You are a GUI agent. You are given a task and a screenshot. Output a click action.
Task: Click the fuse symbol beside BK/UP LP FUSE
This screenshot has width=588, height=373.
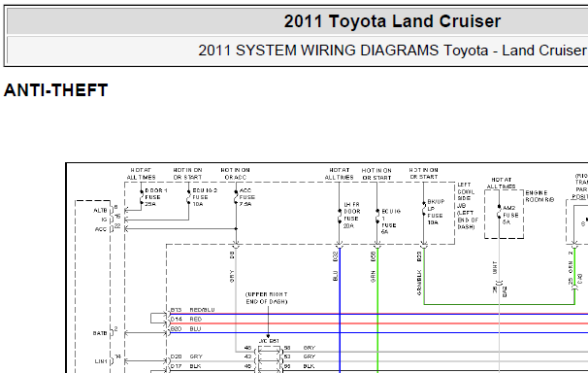[424, 208]
